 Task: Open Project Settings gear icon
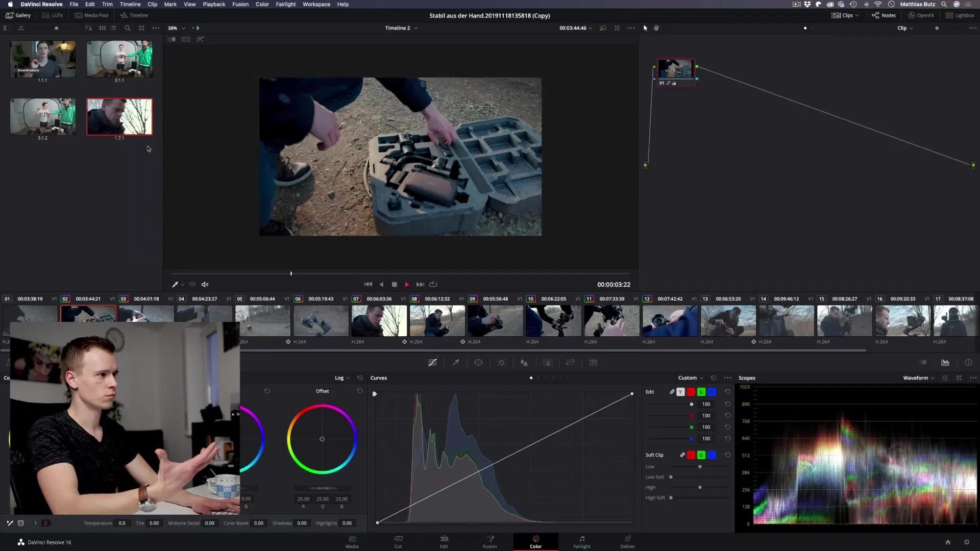tap(967, 542)
